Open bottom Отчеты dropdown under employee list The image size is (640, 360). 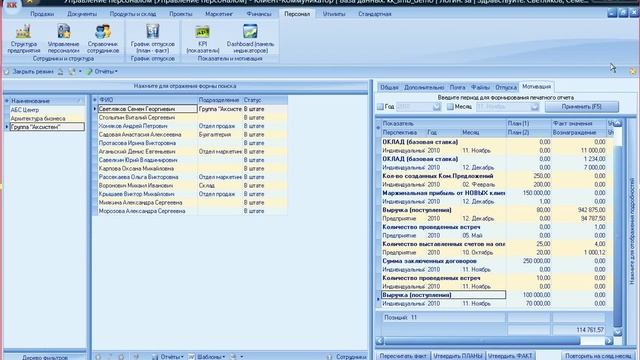click(167, 357)
